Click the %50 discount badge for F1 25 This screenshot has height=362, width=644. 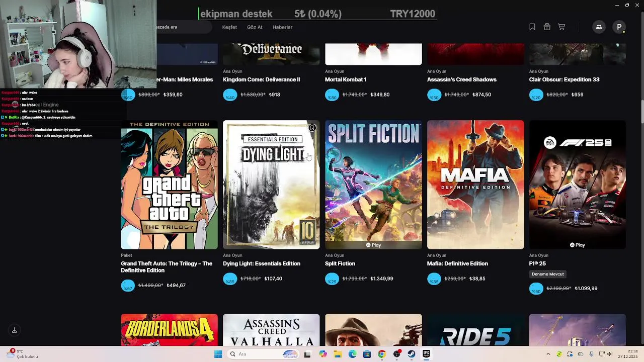pyautogui.click(x=536, y=289)
